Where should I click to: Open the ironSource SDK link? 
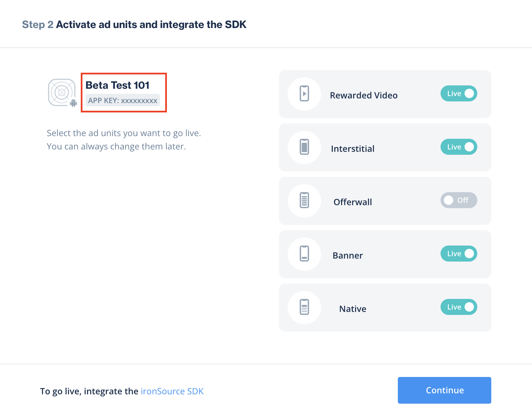pos(172,391)
